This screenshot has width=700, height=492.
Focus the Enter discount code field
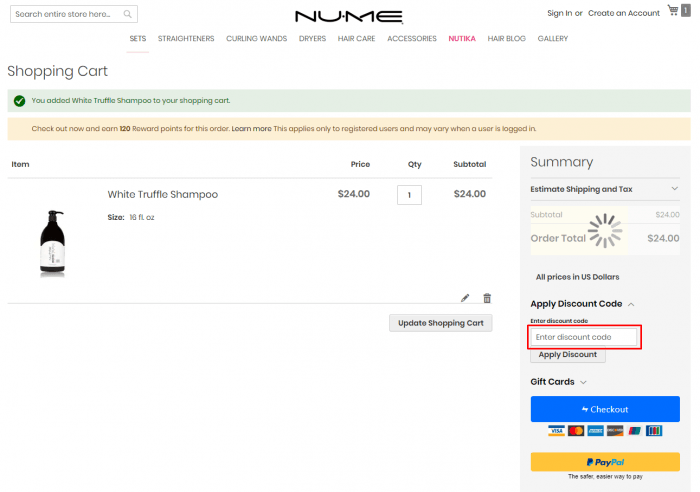[x=583, y=337]
